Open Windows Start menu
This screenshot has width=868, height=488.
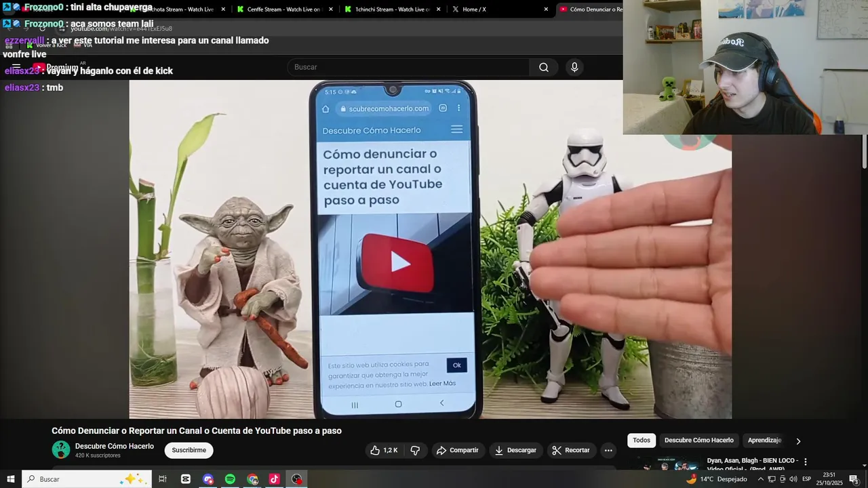pyautogui.click(x=10, y=479)
